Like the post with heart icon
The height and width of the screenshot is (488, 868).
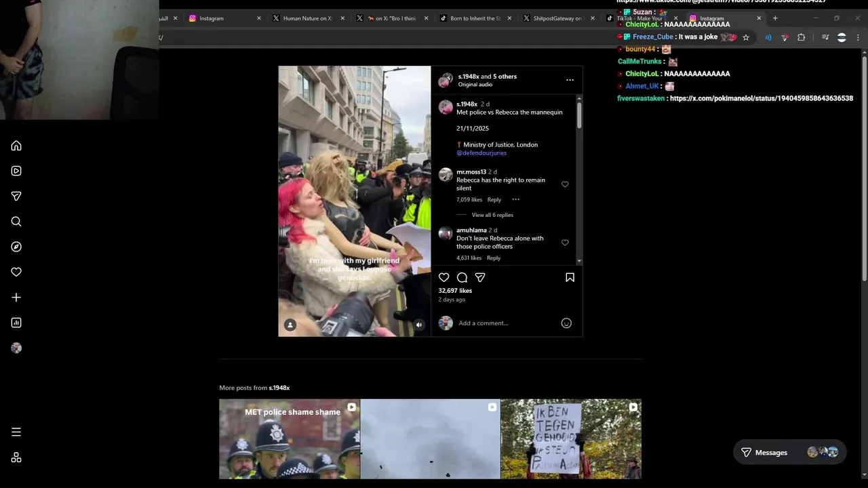(444, 277)
